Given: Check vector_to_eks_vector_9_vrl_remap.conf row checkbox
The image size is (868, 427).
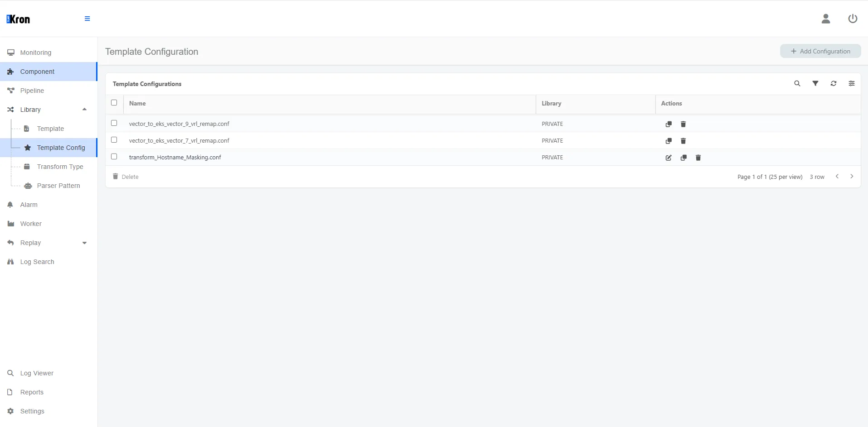Looking at the screenshot, I should coord(114,123).
